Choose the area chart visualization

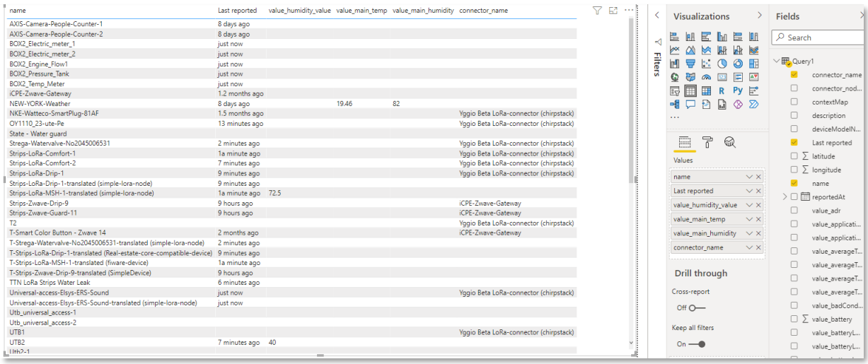[690, 50]
